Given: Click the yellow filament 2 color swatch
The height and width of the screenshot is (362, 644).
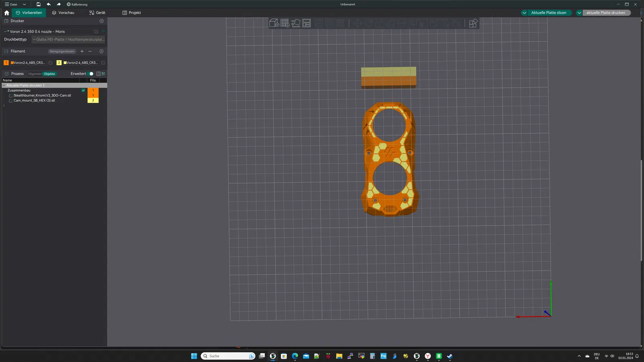Looking at the screenshot, I should [59, 63].
